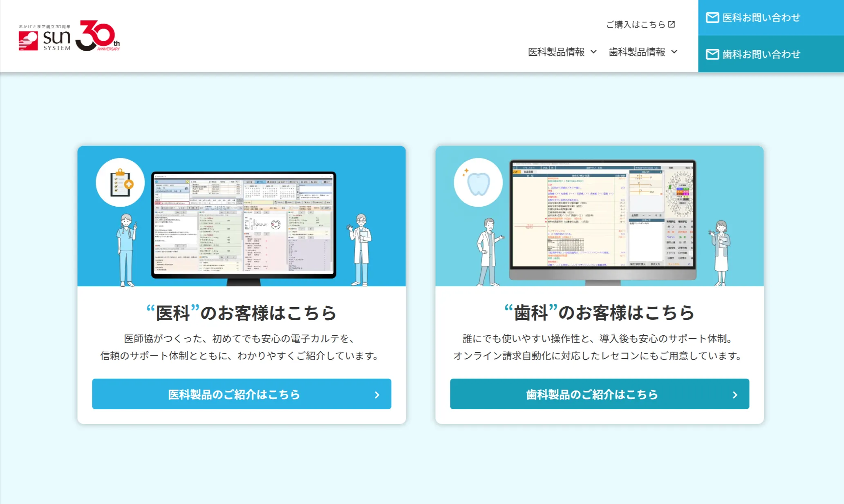Click the external link icon beside ご購入はこちら
Image resolution: width=844 pixels, height=504 pixels.
672,25
